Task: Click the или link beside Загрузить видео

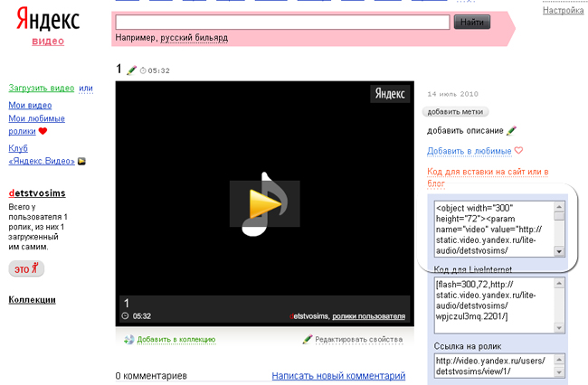Action: (x=86, y=89)
